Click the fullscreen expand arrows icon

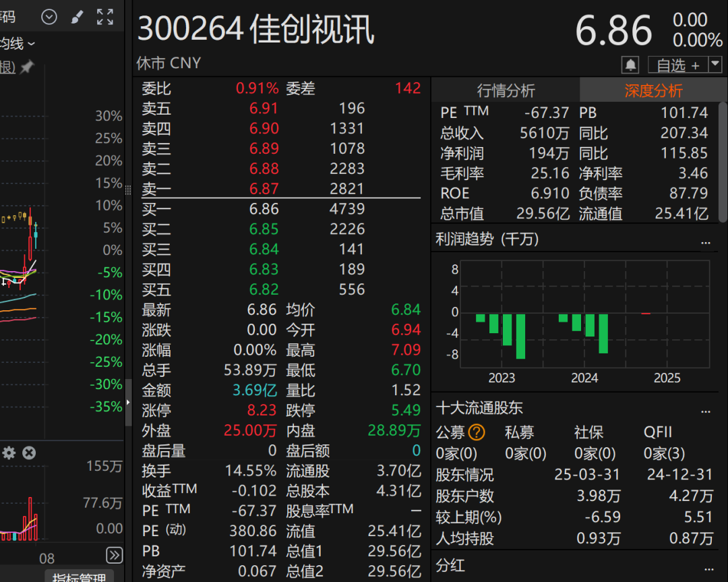coord(105,17)
